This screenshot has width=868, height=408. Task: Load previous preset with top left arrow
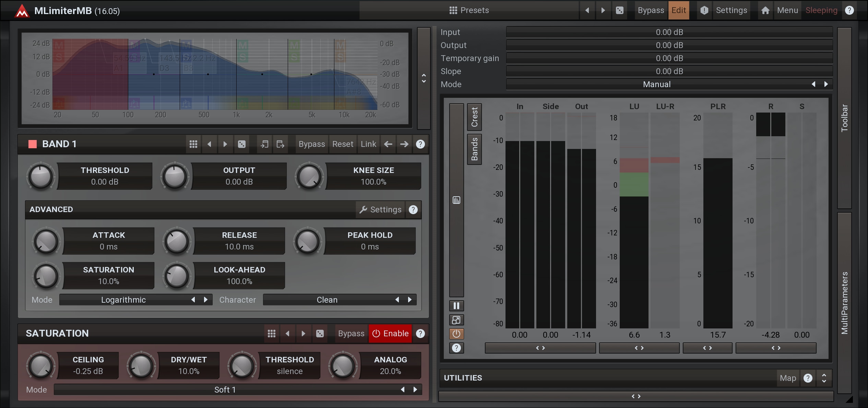(587, 10)
